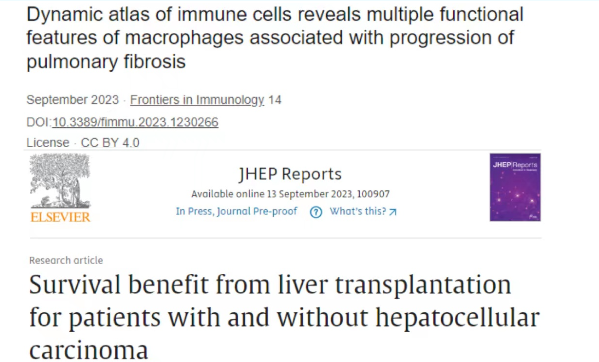This screenshot has height=362, width=599.
Task: Click the CC BY 4.0 license text
Action: click(110, 143)
